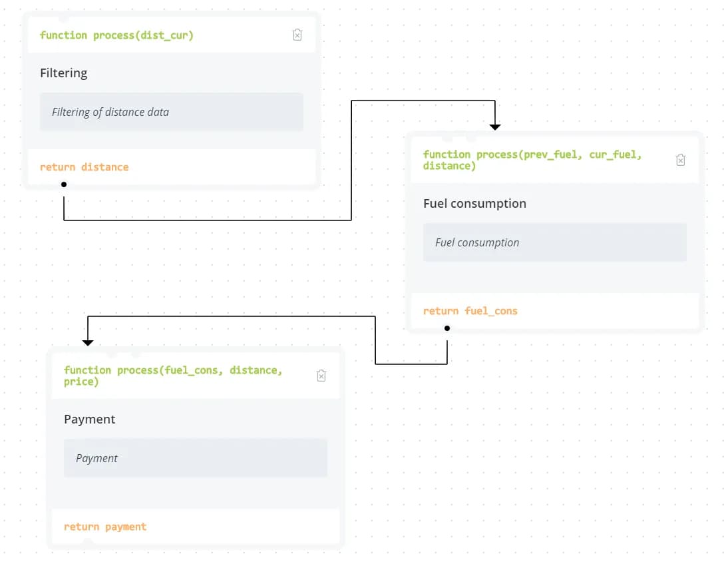This screenshot has width=728, height=568.
Task: Click the bold 'Payment' block title
Action: tap(90, 420)
